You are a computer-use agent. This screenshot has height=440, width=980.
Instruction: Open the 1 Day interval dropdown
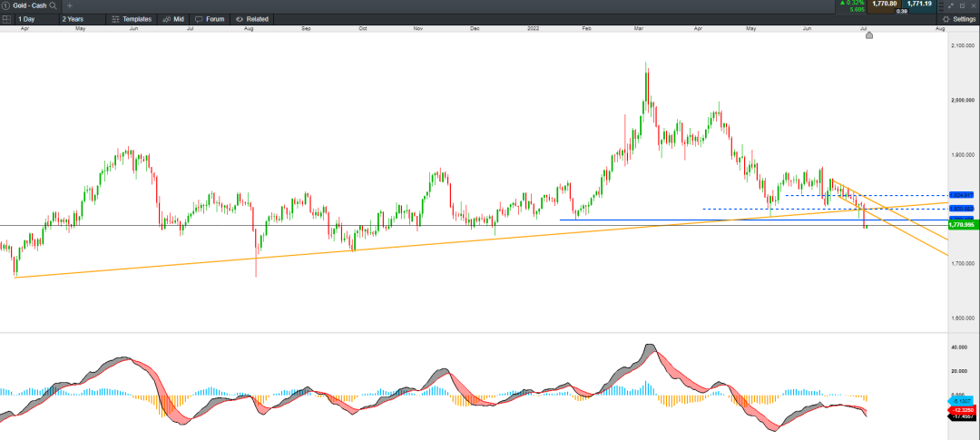click(37, 19)
